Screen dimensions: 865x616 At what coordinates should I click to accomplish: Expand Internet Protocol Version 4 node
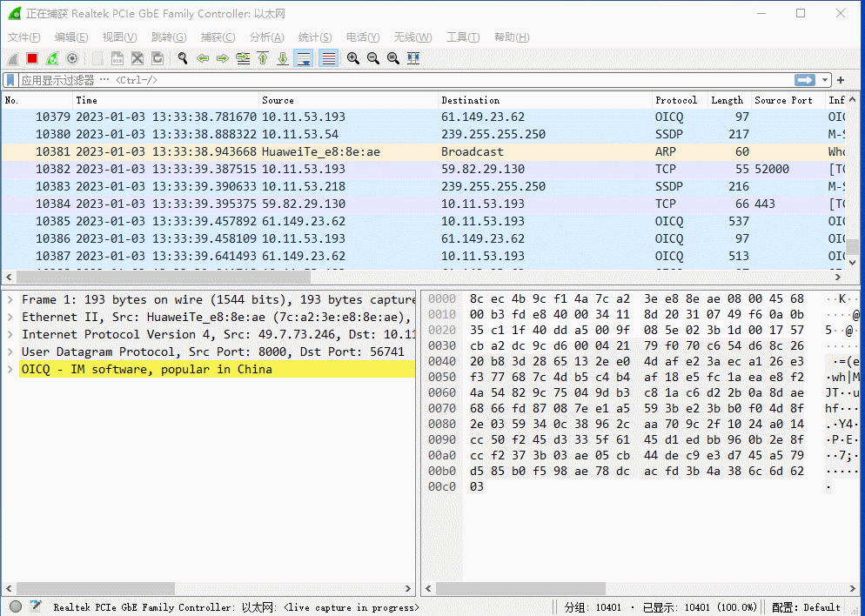(10, 334)
